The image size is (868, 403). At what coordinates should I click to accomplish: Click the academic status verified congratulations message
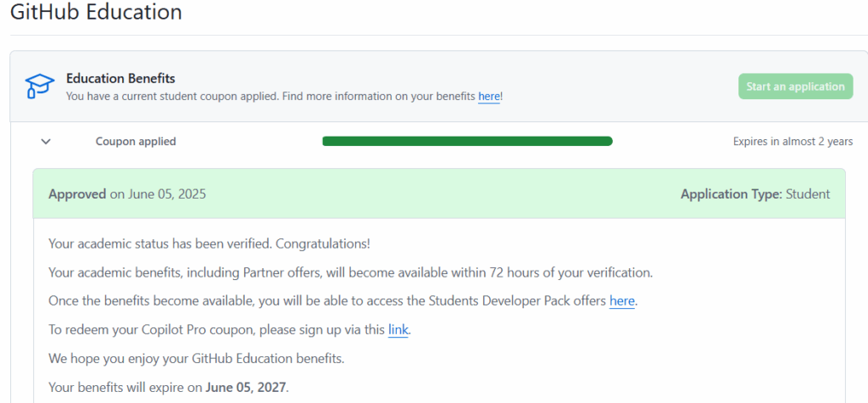tap(209, 244)
